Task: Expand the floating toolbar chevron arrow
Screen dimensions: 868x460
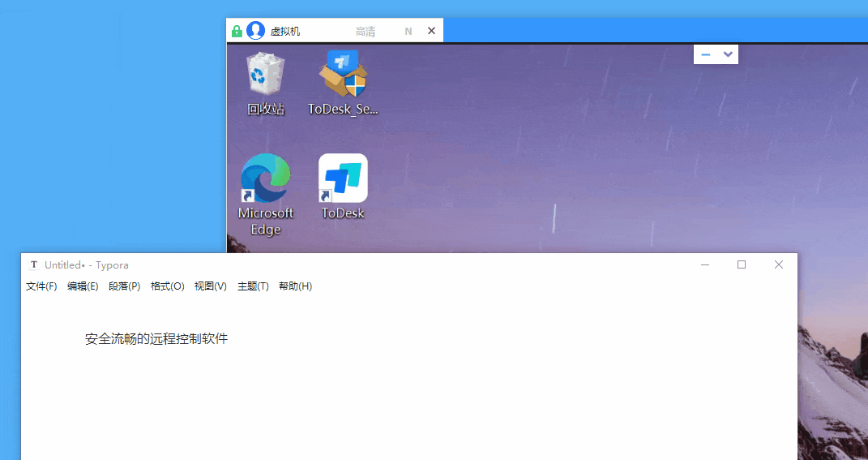Action: 728,54
